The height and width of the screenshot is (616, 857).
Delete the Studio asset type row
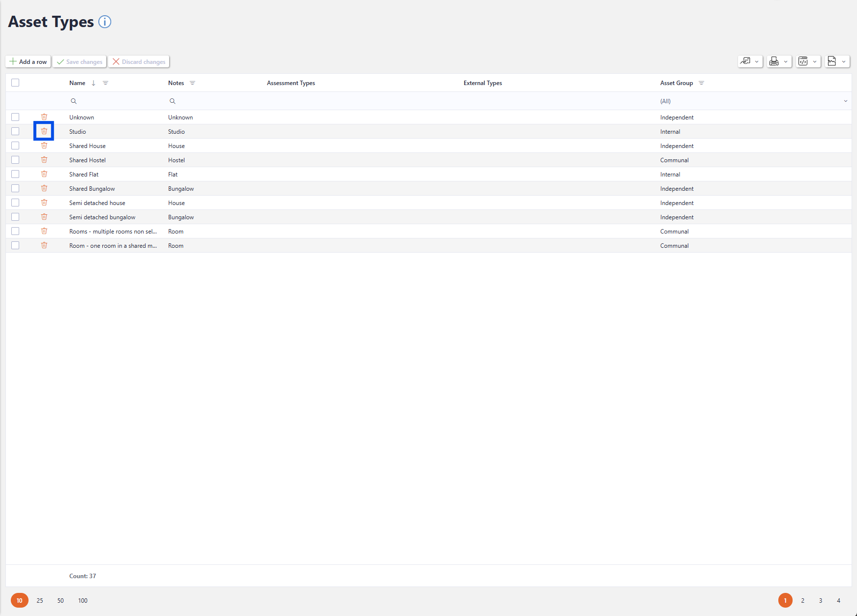click(x=44, y=131)
